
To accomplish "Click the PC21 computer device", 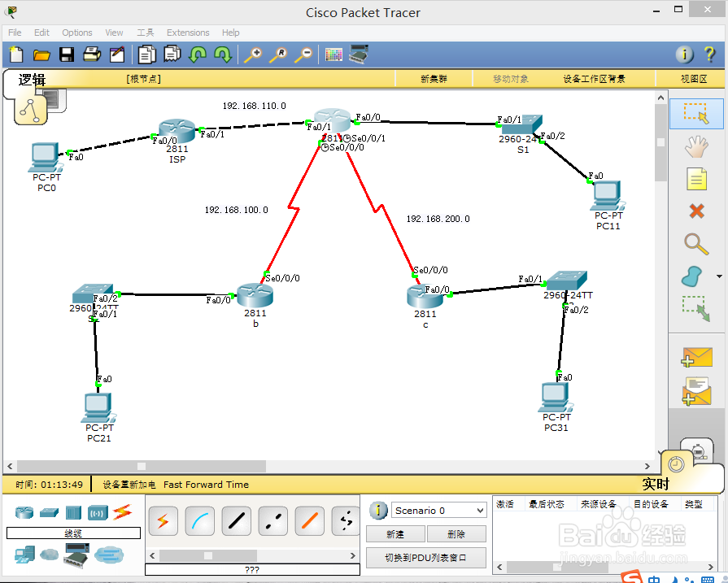I will pos(98,407).
